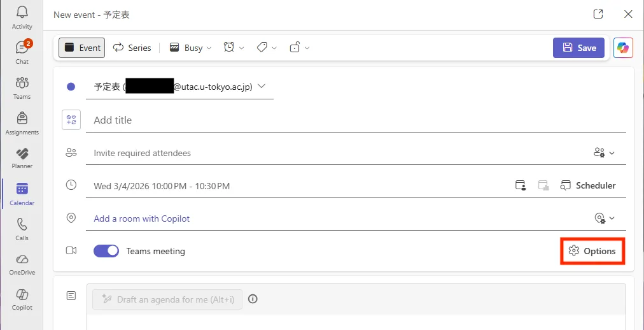Click the Save button
Image resolution: width=644 pixels, height=330 pixels.
tap(578, 48)
